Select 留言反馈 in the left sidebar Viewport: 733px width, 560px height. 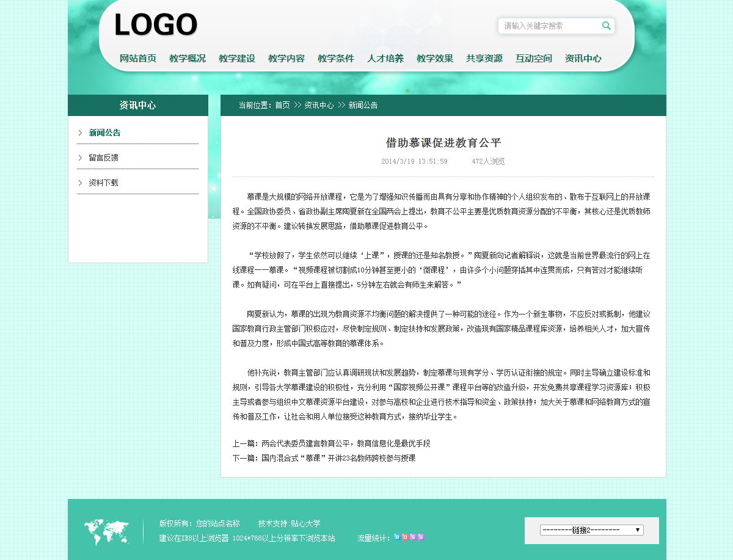tap(103, 158)
